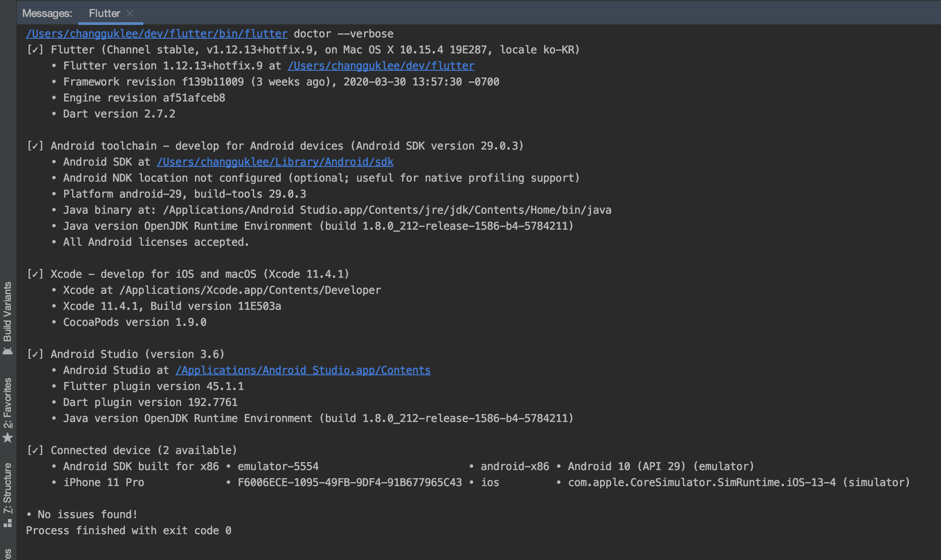The height and width of the screenshot is (560, 941).
Task: Click the Android icon for Build Variants
Action: point(8,351)
